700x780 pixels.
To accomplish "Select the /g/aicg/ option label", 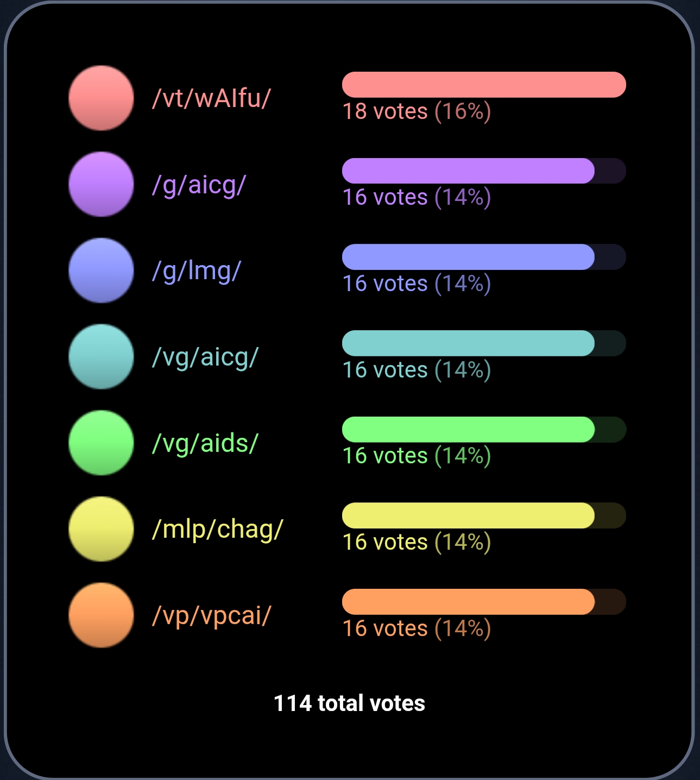I will coord(199,185).
